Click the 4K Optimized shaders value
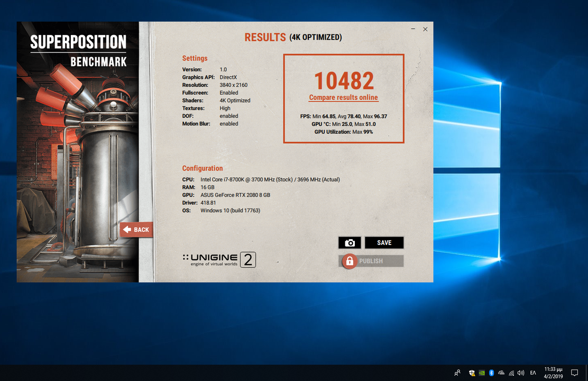The height and width of the screenshot is (381, 588). (x=235, y=101)
